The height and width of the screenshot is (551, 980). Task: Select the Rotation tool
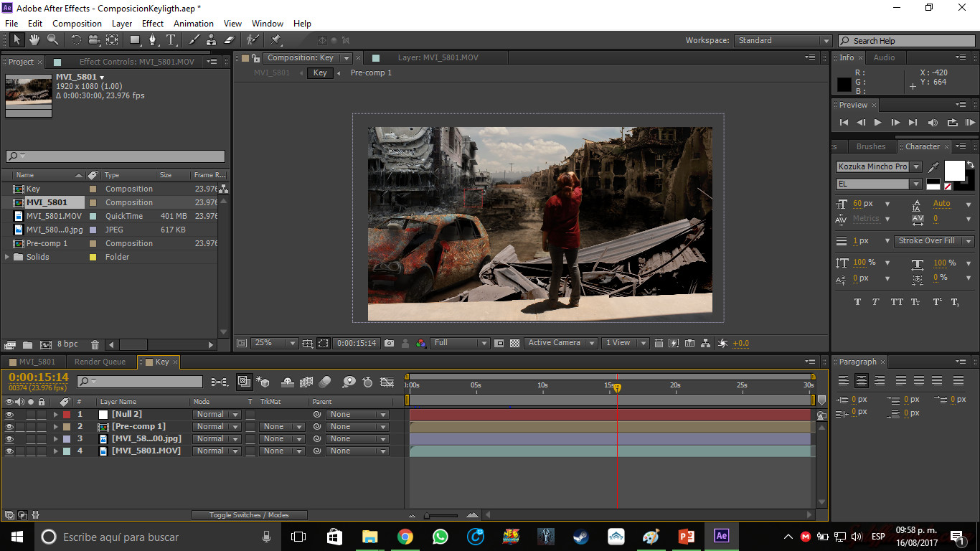(x=75, y=41)
